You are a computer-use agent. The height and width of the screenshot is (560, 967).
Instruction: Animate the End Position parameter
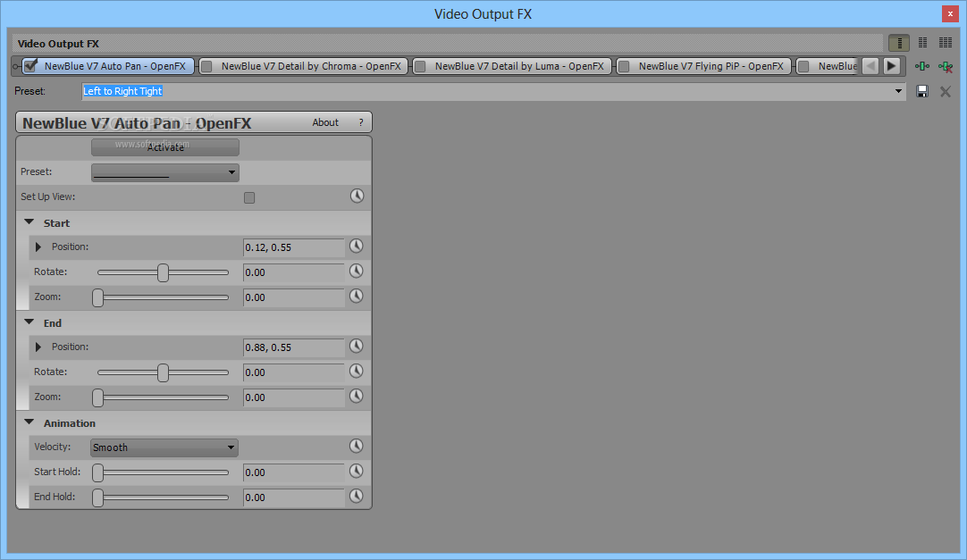tap(357, 347)
